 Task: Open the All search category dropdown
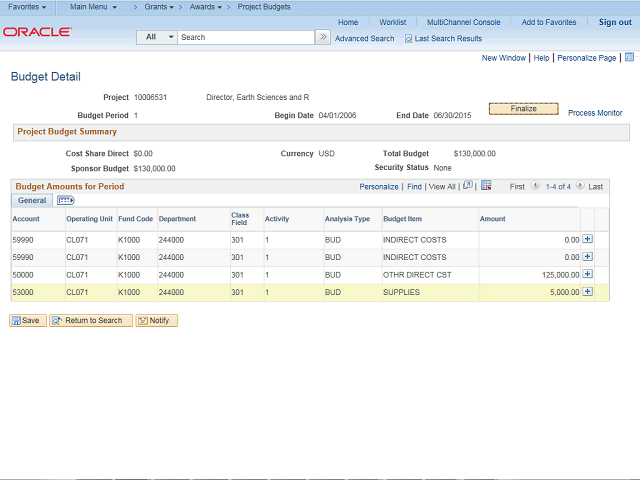157,37
